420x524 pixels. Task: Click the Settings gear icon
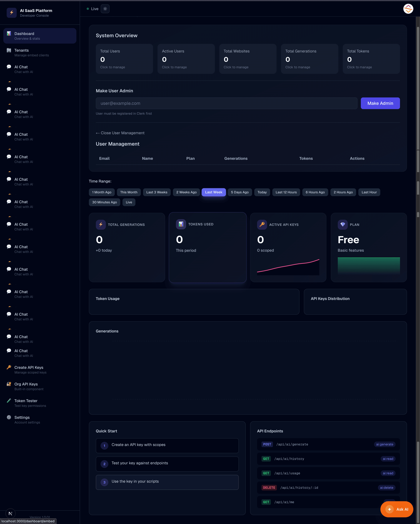coord(9,417)
